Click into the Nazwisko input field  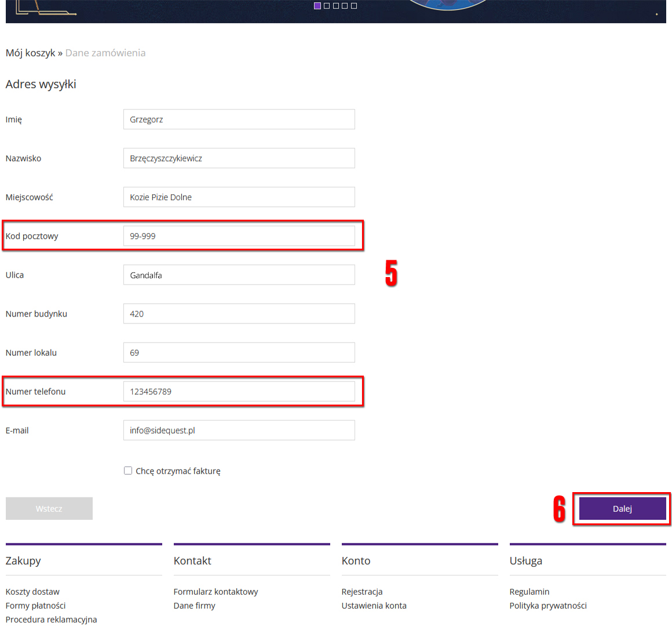pos(239,158)
